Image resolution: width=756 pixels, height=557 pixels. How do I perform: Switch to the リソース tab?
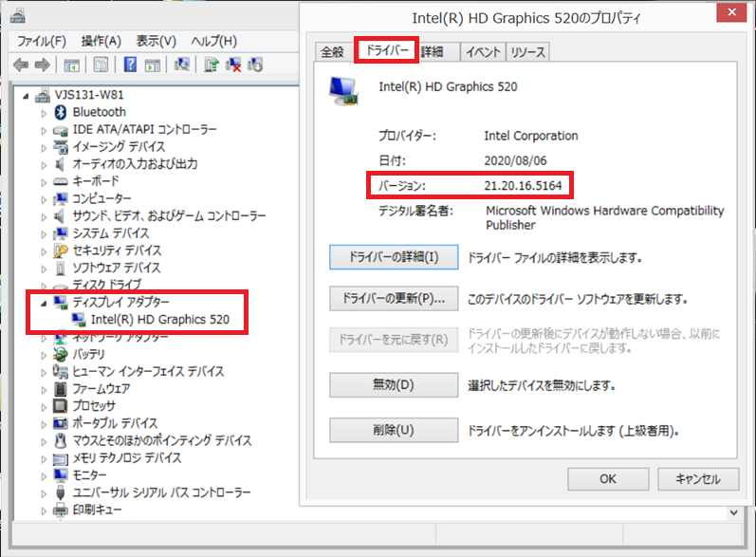click(527, 51)
